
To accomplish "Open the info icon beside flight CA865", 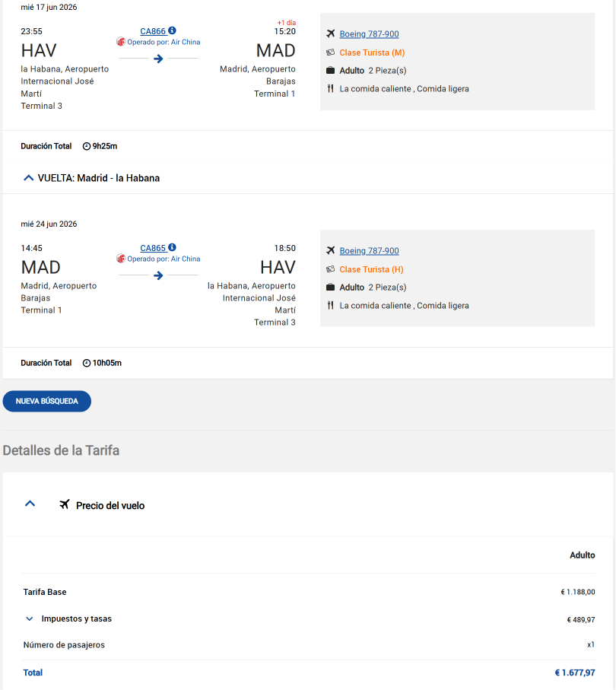I will coord(172,247).
